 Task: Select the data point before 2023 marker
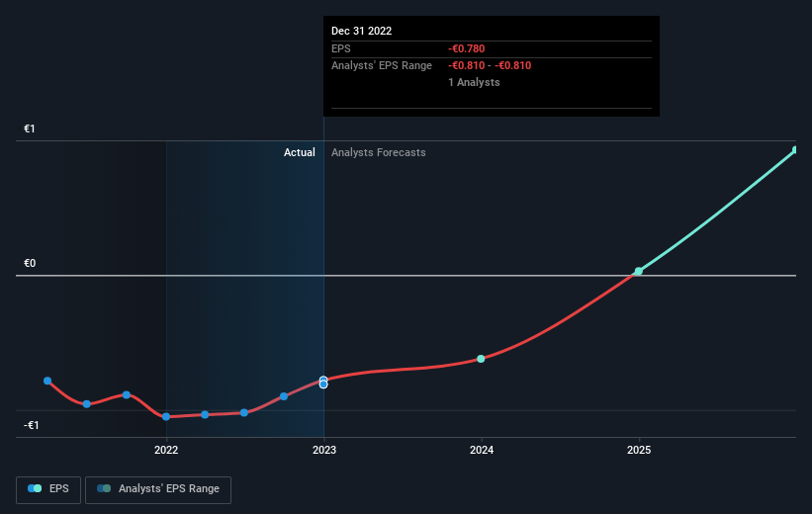(x=284, y=396)
